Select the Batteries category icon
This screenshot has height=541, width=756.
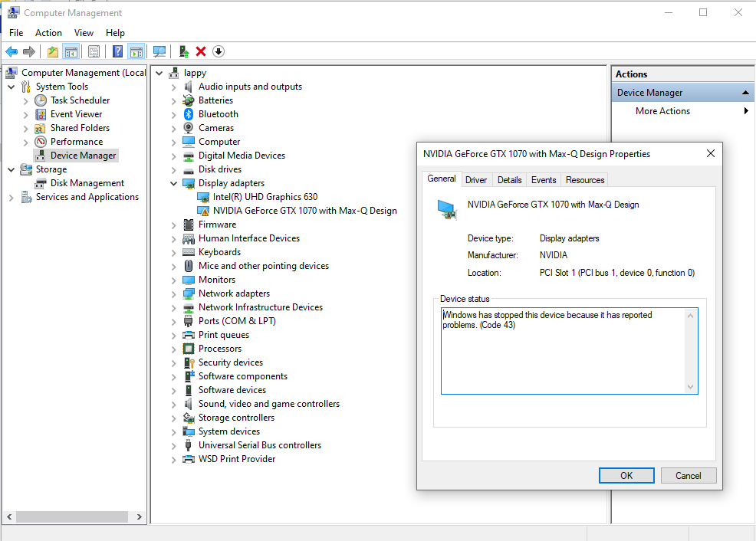tap(189, 100)
